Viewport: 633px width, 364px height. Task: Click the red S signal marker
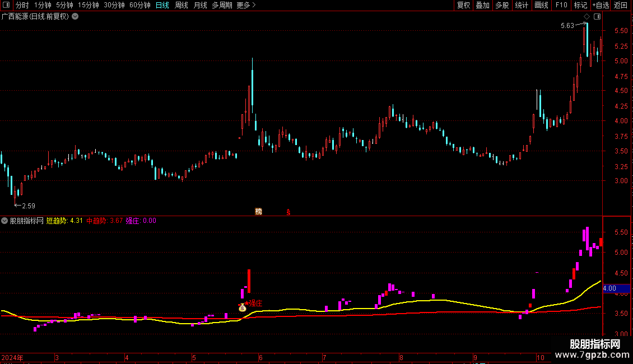[288, 212]
